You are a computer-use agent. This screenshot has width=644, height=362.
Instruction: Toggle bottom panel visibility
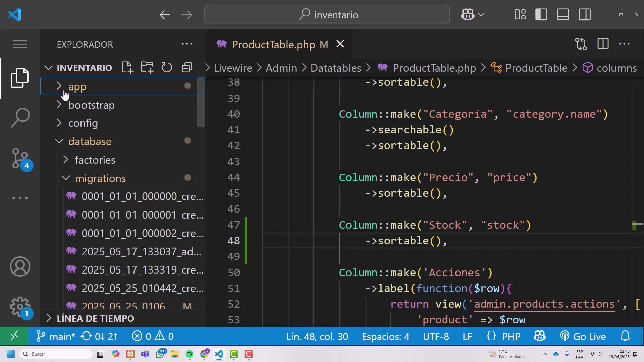point(563,15)
